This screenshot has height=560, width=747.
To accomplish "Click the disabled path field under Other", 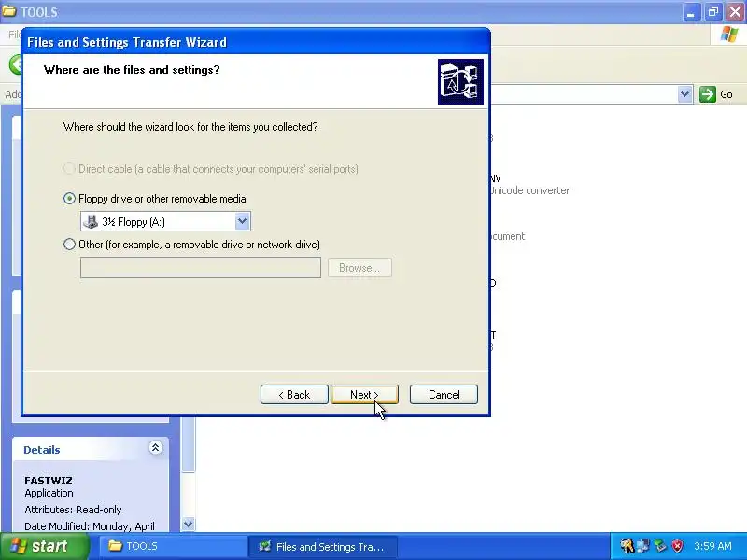I will pyautogui.click(x=201, y=268).
